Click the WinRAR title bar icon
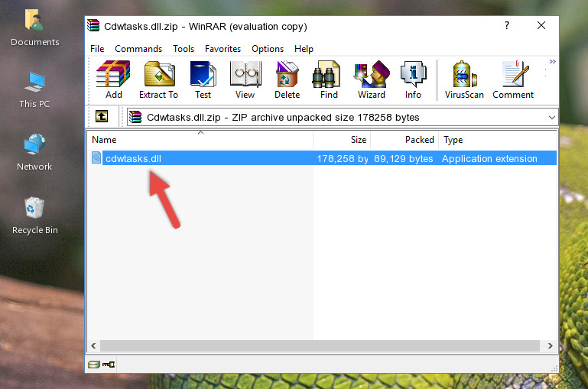 93,26
